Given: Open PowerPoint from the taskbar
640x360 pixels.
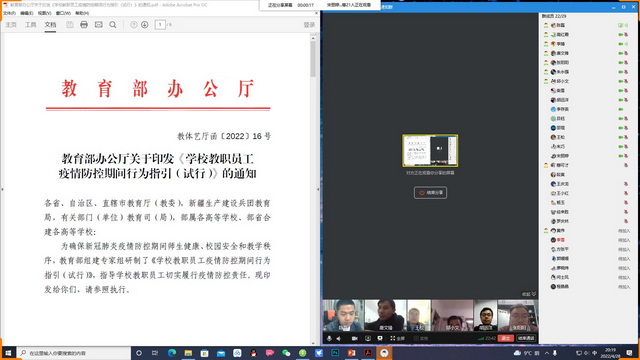Looking at the screenshot, I should tap(351, 353).
